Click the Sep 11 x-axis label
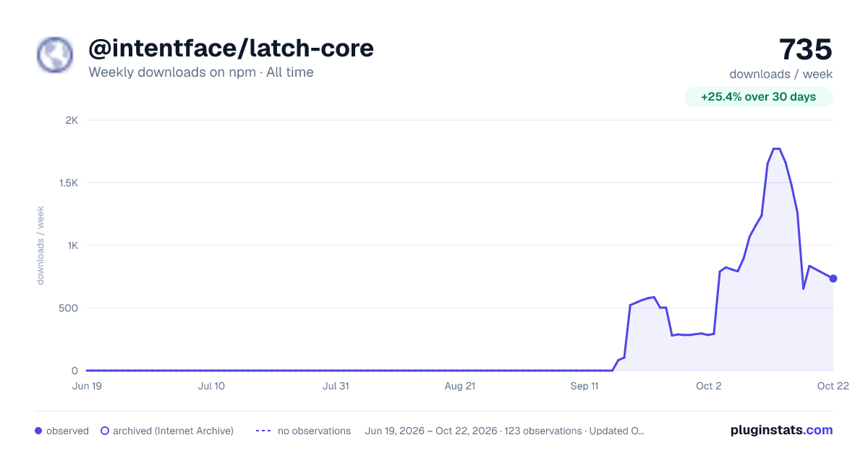The height and width of the screenshot is (456, 868). pos(584,386)
